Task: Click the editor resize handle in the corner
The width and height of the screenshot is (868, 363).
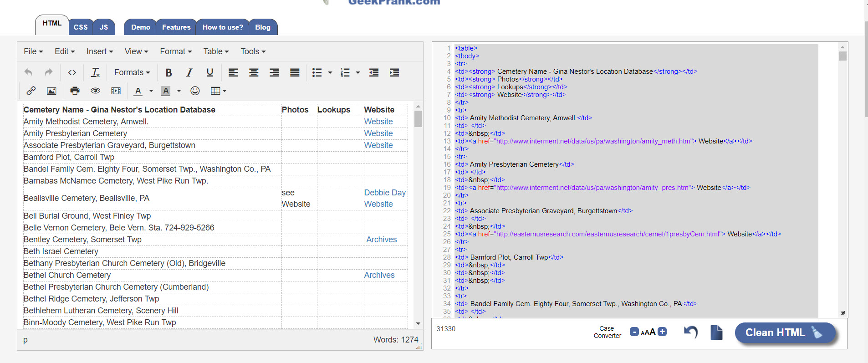Action: click(419, 347)
